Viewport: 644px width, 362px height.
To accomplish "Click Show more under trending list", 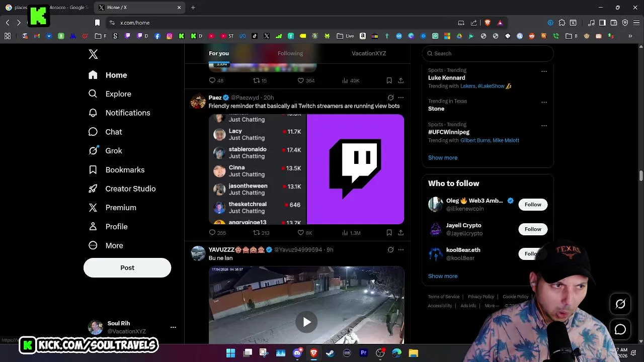I will pos(443,158).
